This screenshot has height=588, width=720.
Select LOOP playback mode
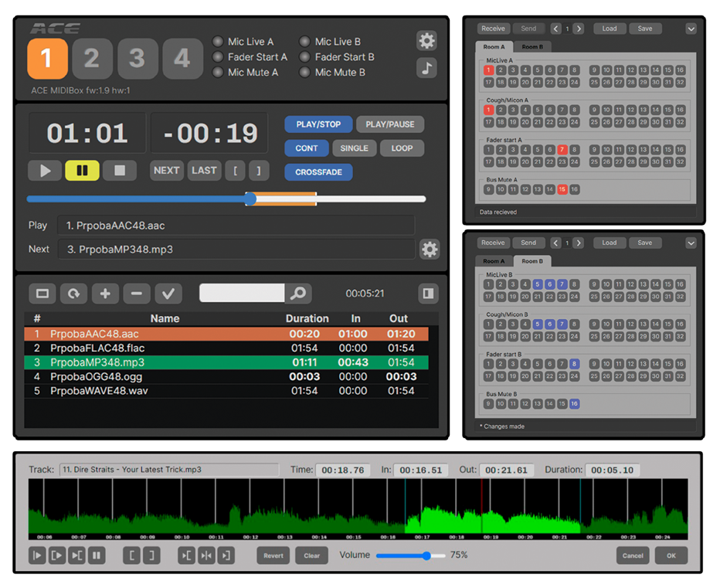click(402, 148)
